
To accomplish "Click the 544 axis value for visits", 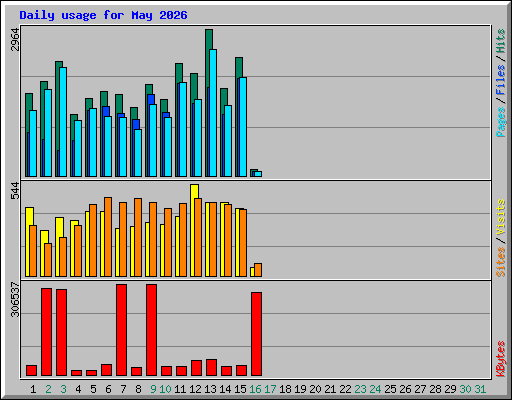I will (x=15, y=191).
